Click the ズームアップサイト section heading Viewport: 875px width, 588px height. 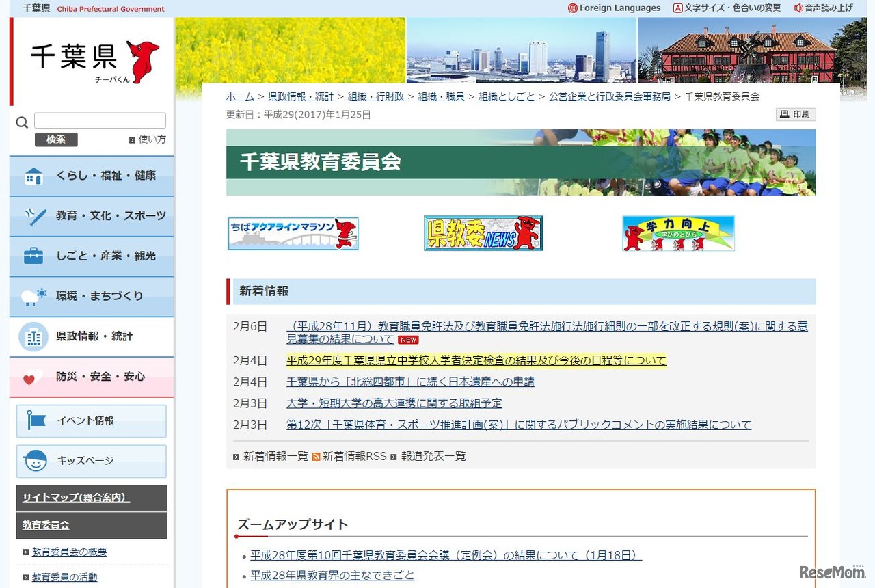[293, 525]
